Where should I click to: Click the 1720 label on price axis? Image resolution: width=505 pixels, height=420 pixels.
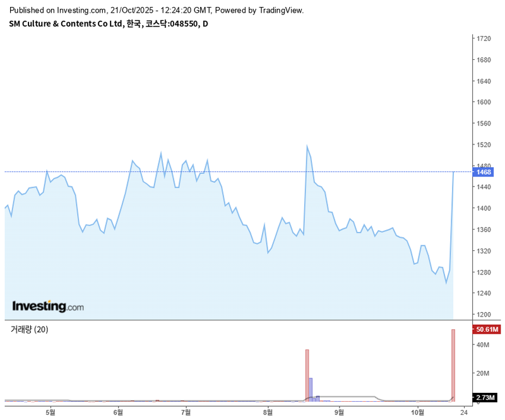pyautogui.click(x=484, y=39)
